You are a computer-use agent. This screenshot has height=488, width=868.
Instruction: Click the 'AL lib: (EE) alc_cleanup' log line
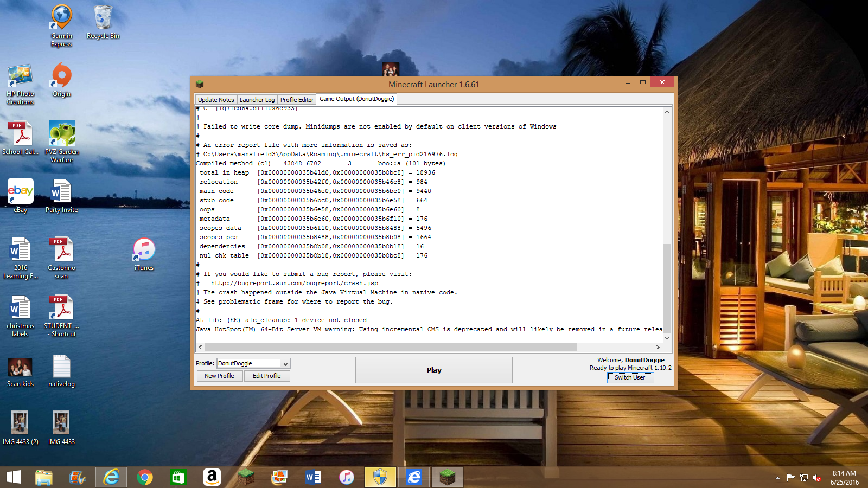point(281,320)
